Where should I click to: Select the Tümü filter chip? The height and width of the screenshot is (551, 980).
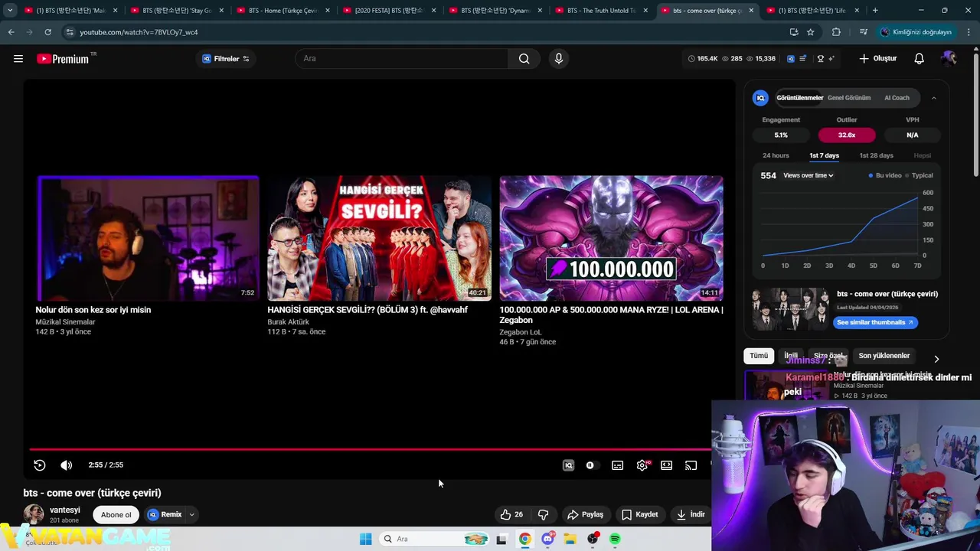pyautogui.click(x=758, y=356)
